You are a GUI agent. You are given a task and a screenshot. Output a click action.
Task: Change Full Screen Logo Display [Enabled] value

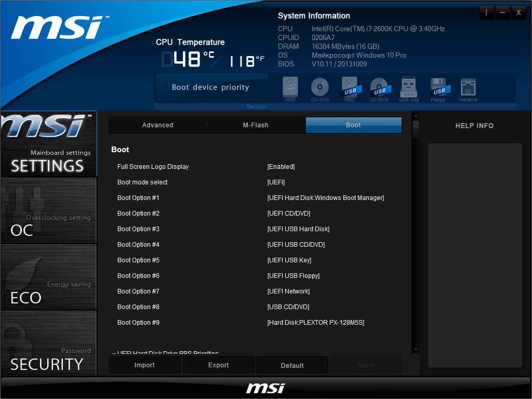pos(281,167)
